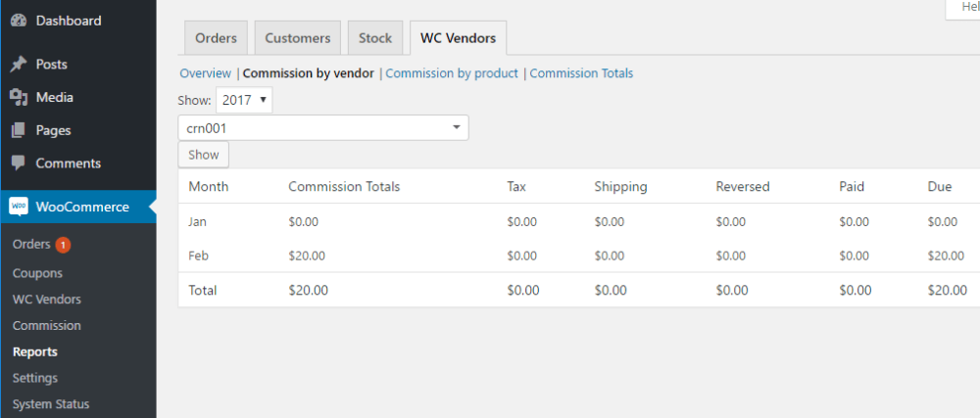This screenshot has height=418, width=980.
Task: Select the WC Vendors tab
Action: coord(458,38)
